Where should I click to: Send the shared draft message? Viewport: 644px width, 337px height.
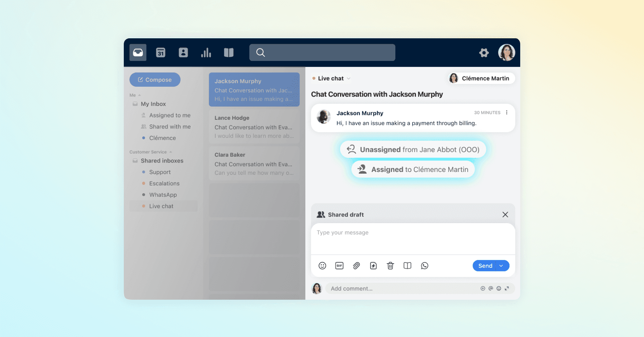coord(485,266)
